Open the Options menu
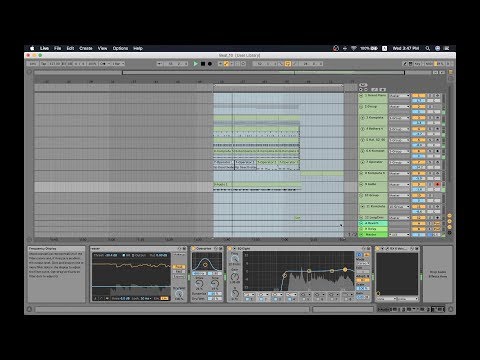 (x=120, y=48)
